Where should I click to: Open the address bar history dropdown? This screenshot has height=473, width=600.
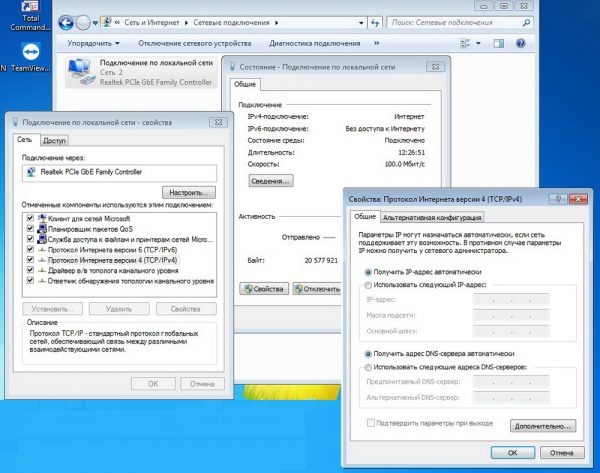coord(361,23)
